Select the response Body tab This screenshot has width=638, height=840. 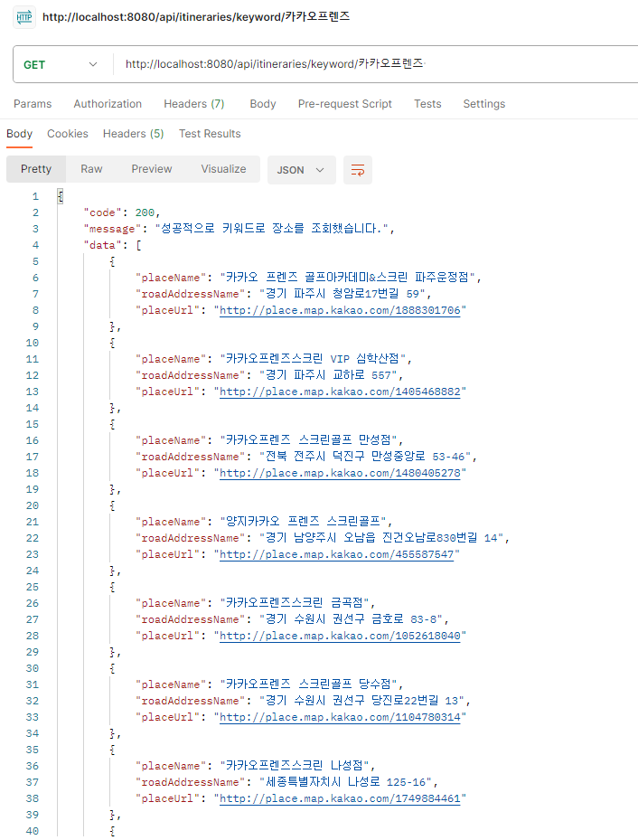point(19,134)
